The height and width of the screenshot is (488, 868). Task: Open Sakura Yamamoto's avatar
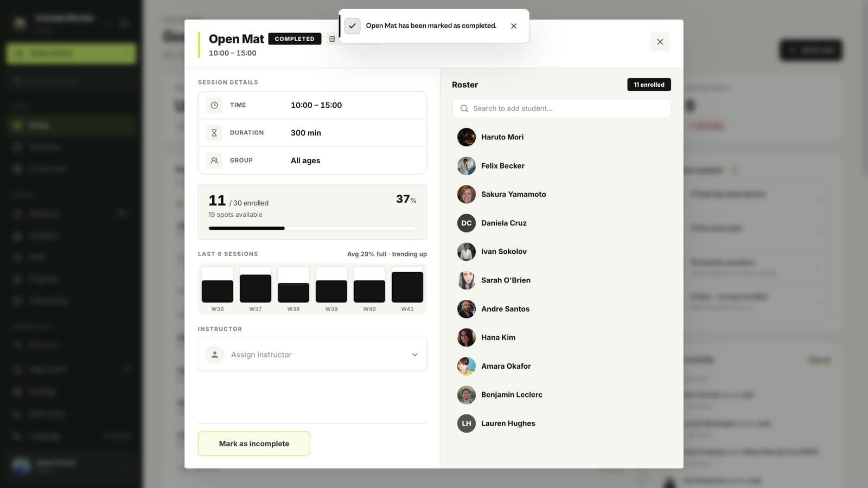(x=467, y=194)
